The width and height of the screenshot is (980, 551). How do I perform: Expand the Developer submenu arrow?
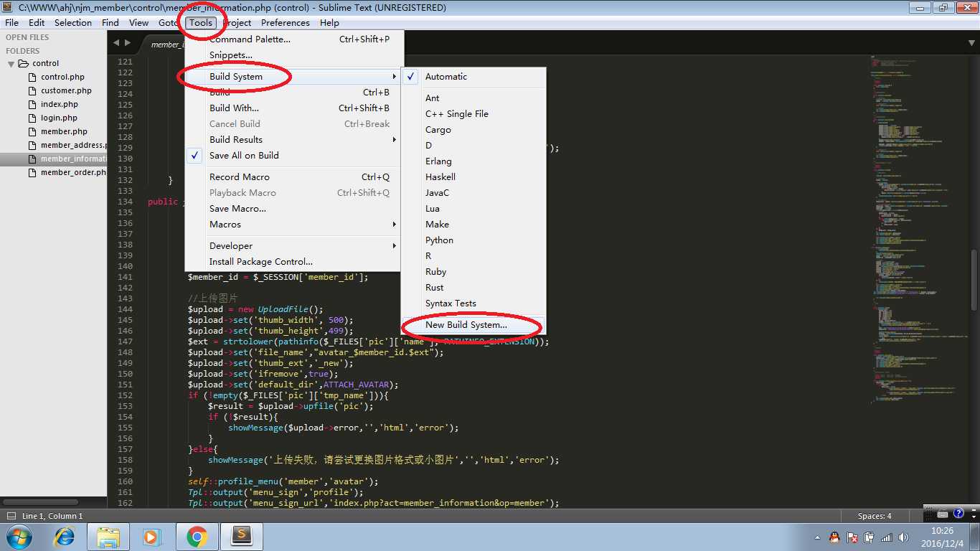[x=394, y=245]
